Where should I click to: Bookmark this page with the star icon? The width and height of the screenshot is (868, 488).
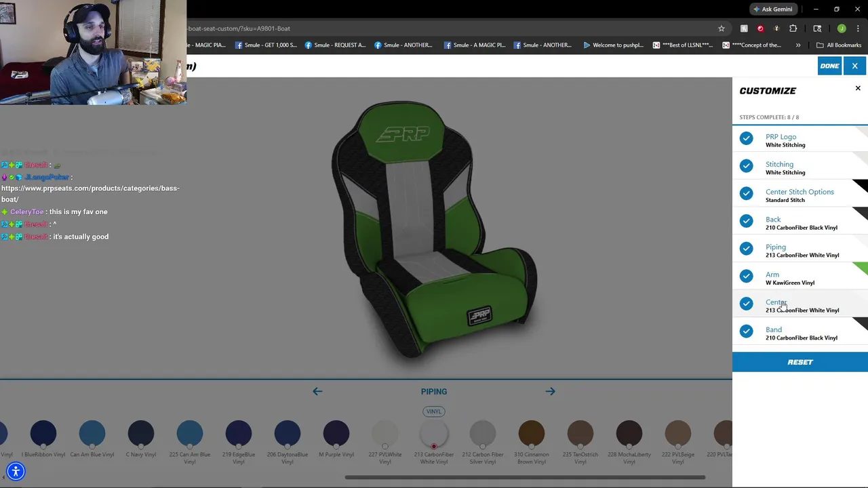(722, 28)
